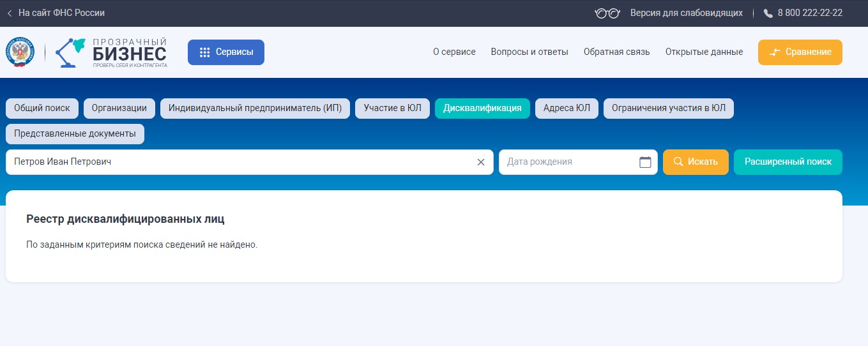The width and height of the screenshot is (868, 346).
Task: Open Индивидуальный предприниматель (ИП) tab
Action: pos(255,109)
